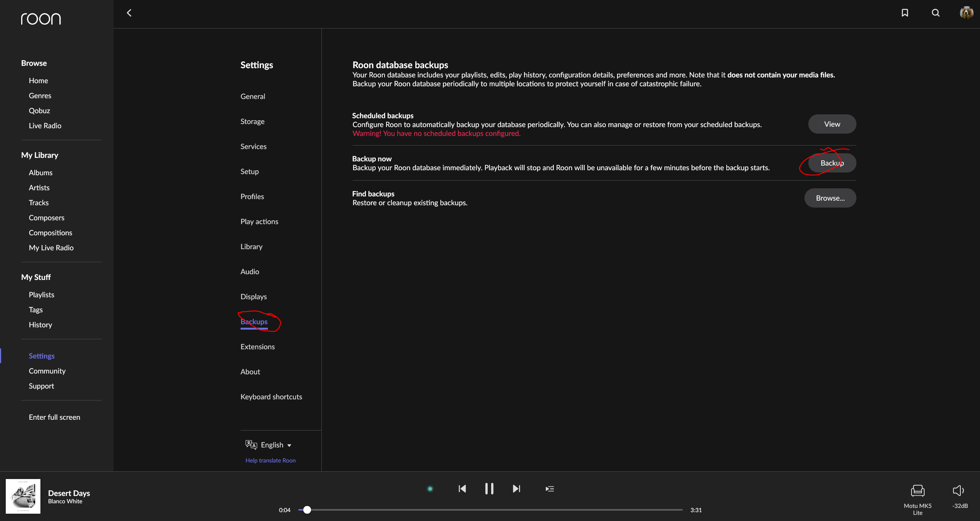Screen dimensions: 980x521
Task: Open Keyboard shortcuts settings tab
Action: click(x=271, y=397)
